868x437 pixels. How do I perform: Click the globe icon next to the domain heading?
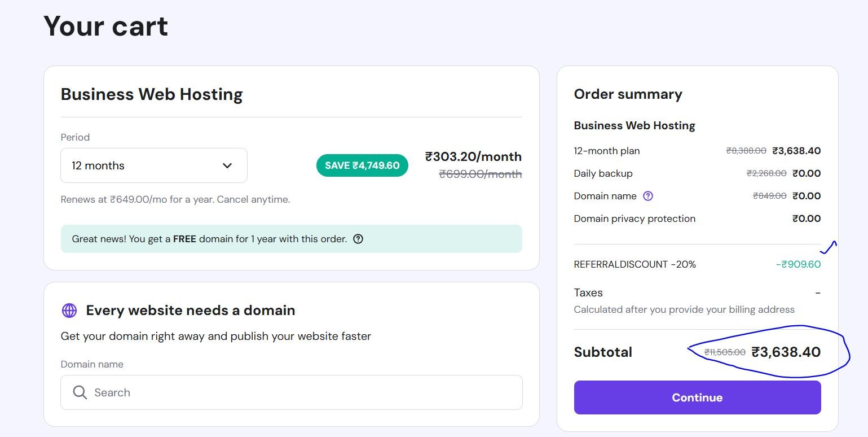click(69, 311)
